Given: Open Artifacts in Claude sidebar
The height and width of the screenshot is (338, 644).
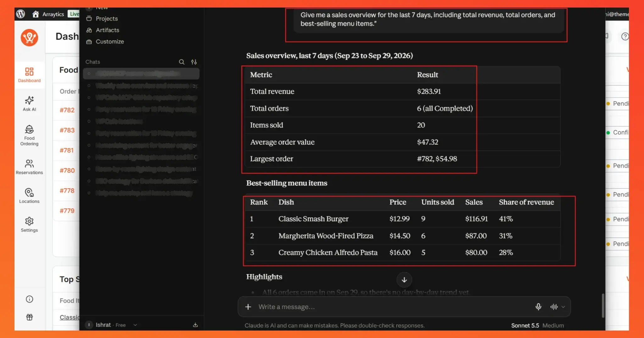Looking at the screenshot, I should pyautogui.click(x=103, y=30).
